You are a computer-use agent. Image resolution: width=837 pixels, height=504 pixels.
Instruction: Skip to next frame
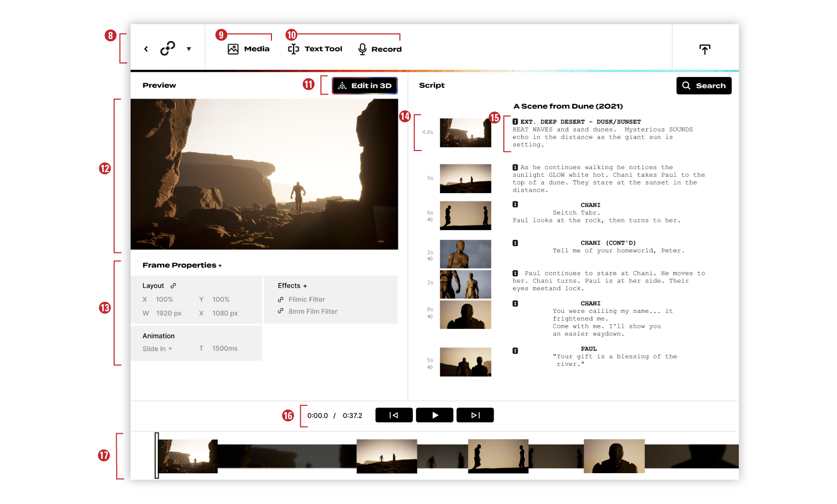[475, 415]
